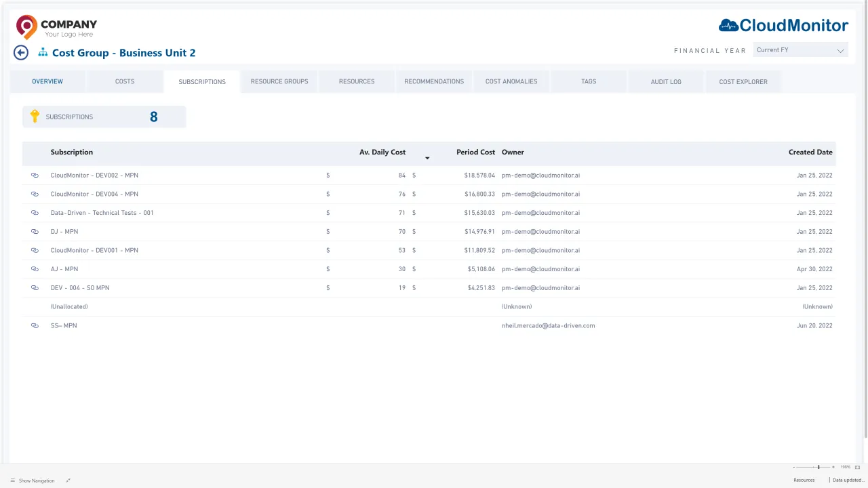Click the sort arrow under Av. Daily Cost
The width and height of the screenshot is (868, 488).
[427, 159]
